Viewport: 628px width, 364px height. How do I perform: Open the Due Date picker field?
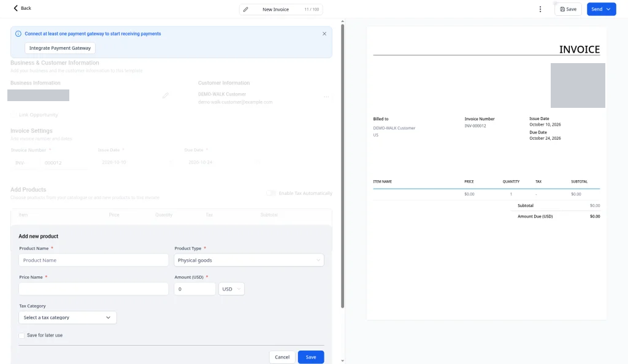(223, 162)
